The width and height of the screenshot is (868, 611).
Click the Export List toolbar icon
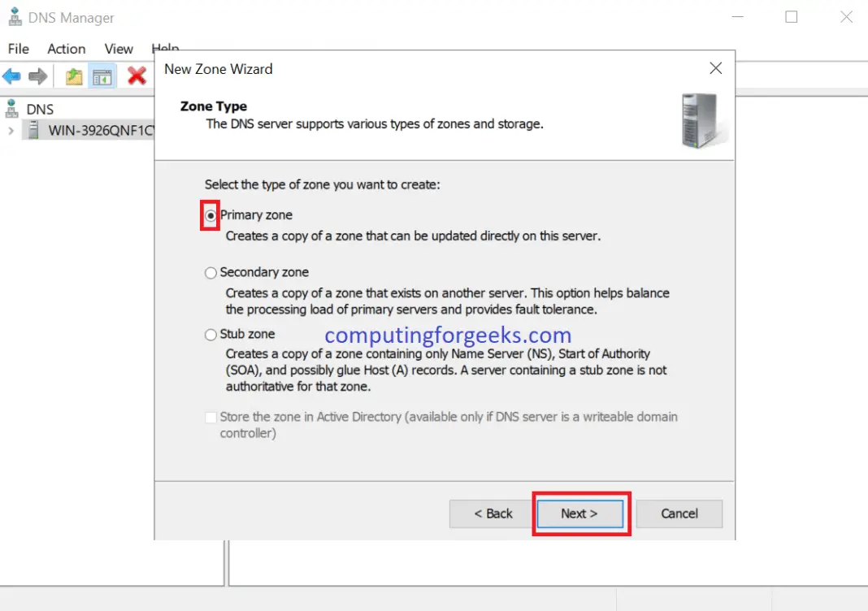[x=73, y=76]
